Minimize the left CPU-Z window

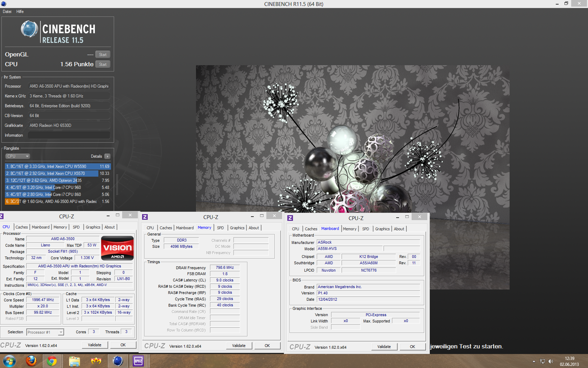click(x=108, y=216)
